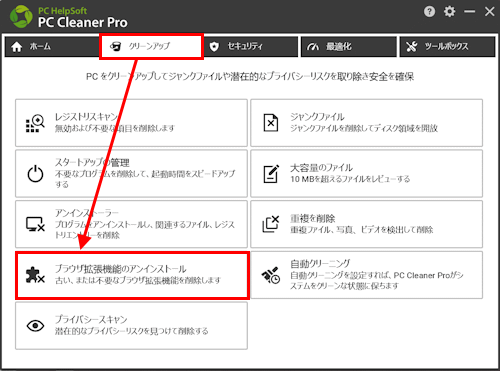Open the セキュリティ tab

pyautogui.click(x=250, y=47)
